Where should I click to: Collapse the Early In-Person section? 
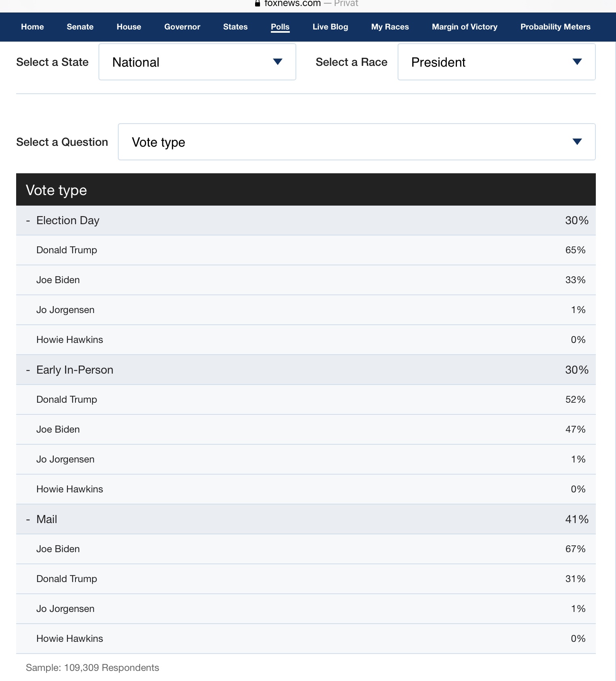[x=28, y=370]
